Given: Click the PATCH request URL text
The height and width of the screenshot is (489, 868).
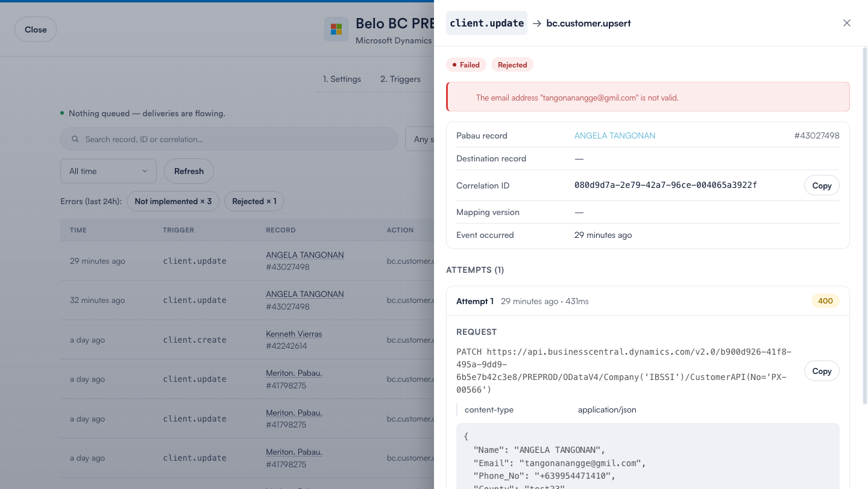Looking at the screenshot, I should [624, 371].
